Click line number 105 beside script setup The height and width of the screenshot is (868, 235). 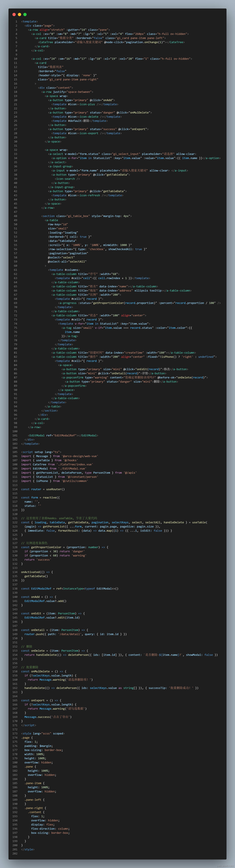coord(15,452)
